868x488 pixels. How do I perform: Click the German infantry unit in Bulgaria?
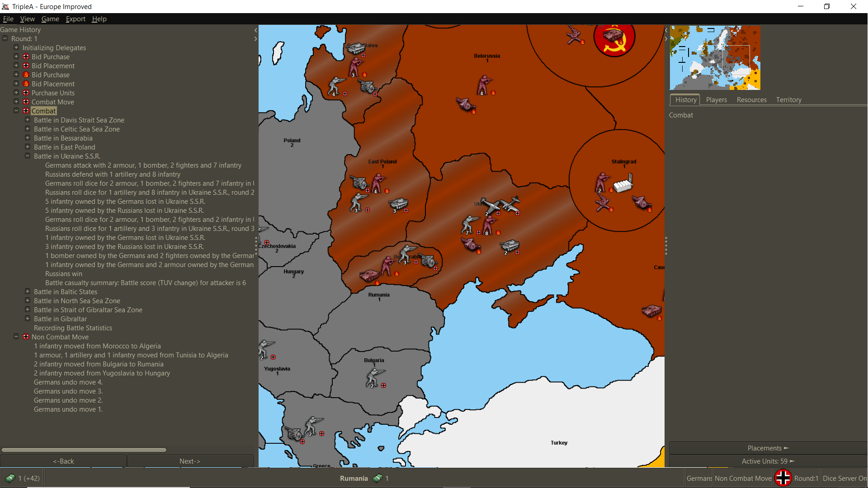point(375,377)
